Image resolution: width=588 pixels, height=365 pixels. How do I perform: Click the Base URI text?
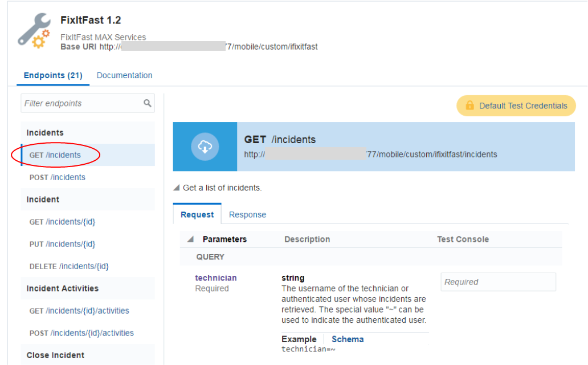(x=189, y=47)
